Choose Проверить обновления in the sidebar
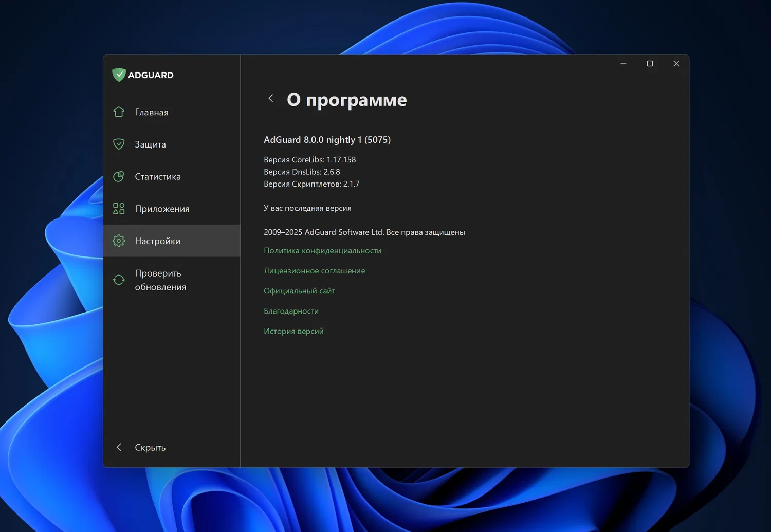Viewport: 771px width, 532px height. click(x=172, y=280)
